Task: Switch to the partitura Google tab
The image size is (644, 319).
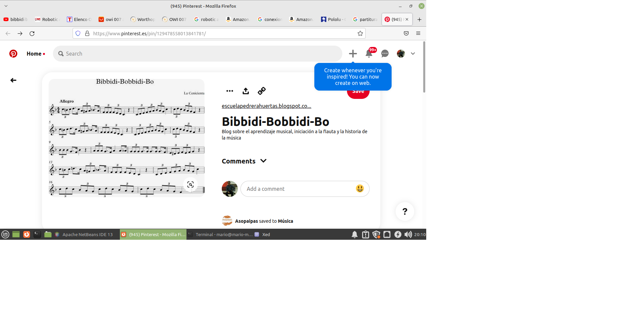Action: coord(365,19)
